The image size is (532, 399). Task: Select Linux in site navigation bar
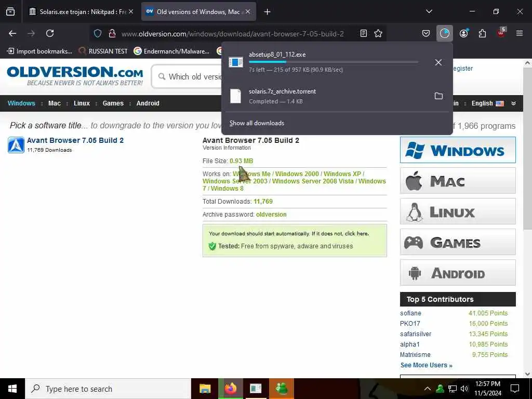82,103
